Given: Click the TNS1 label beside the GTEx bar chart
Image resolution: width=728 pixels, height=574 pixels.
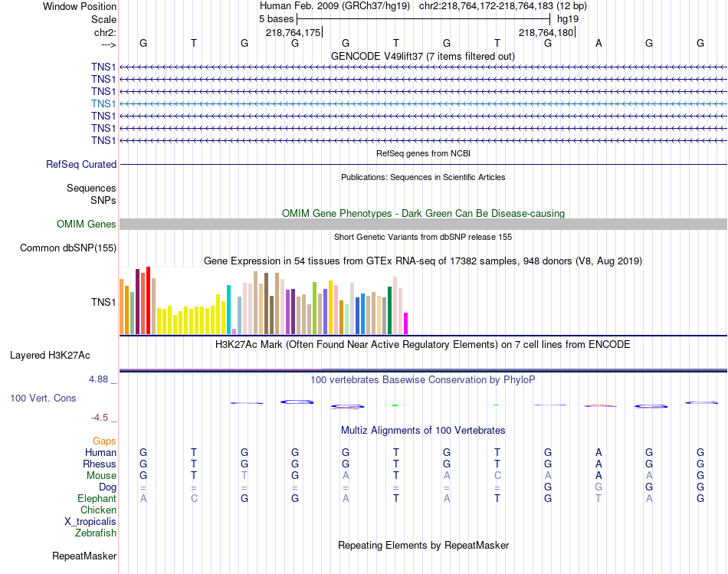Looking at the screenshot, I should (x=103, y=302).
